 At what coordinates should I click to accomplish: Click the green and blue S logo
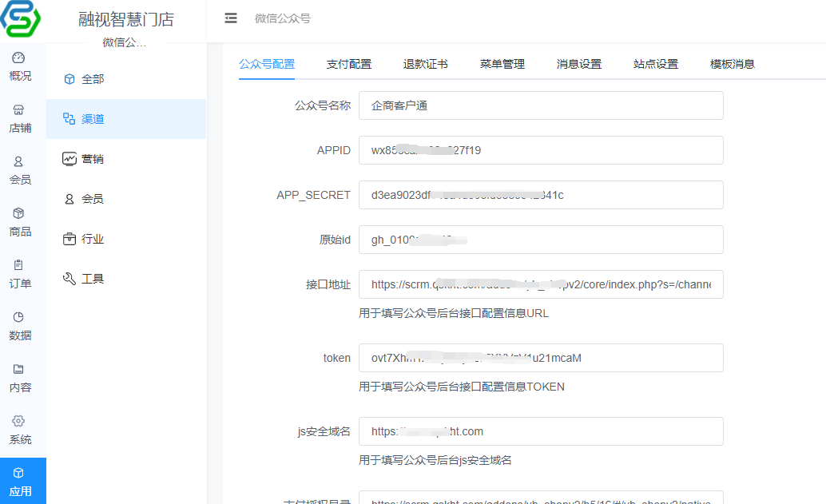point(21,19)
